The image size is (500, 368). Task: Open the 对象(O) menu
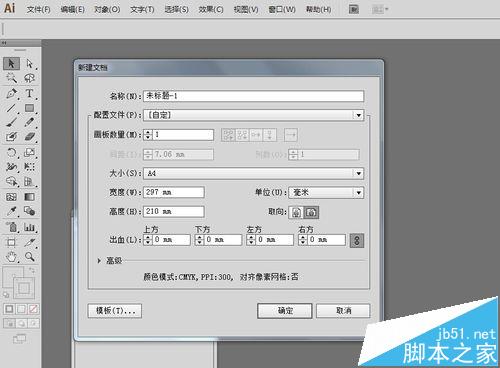point(107,9)
